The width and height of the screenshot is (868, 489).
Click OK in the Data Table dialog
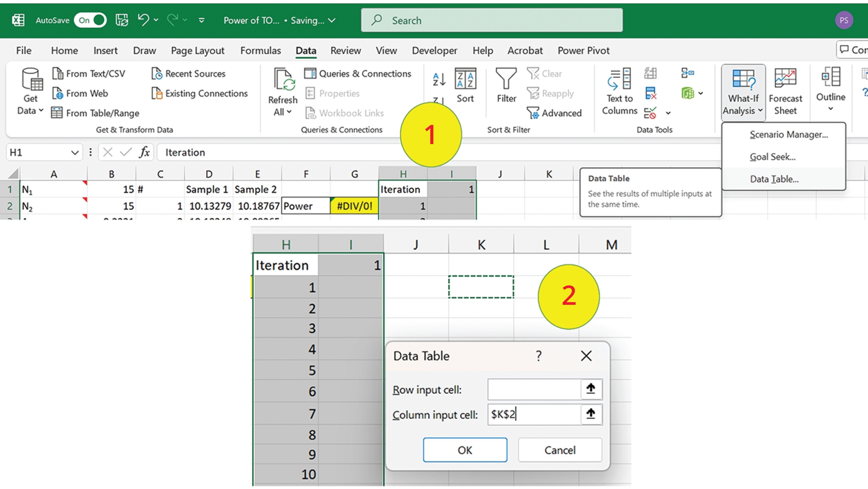[465, 450]
